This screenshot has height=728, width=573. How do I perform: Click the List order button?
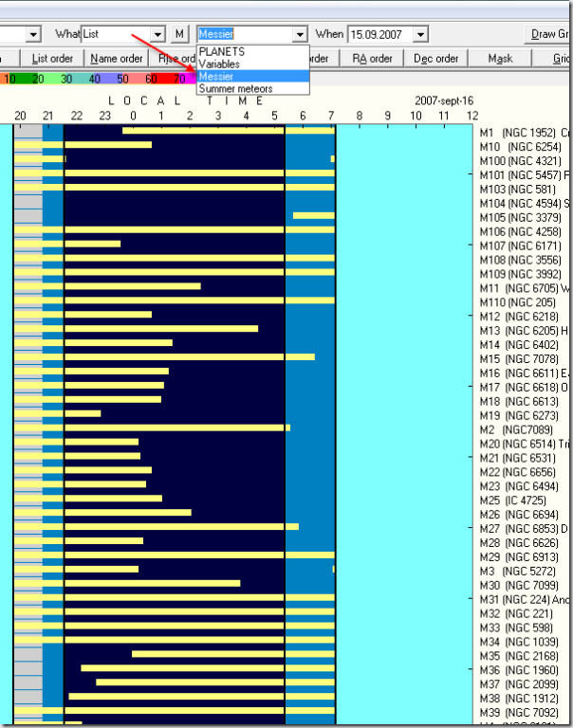[x=52, y=58]
